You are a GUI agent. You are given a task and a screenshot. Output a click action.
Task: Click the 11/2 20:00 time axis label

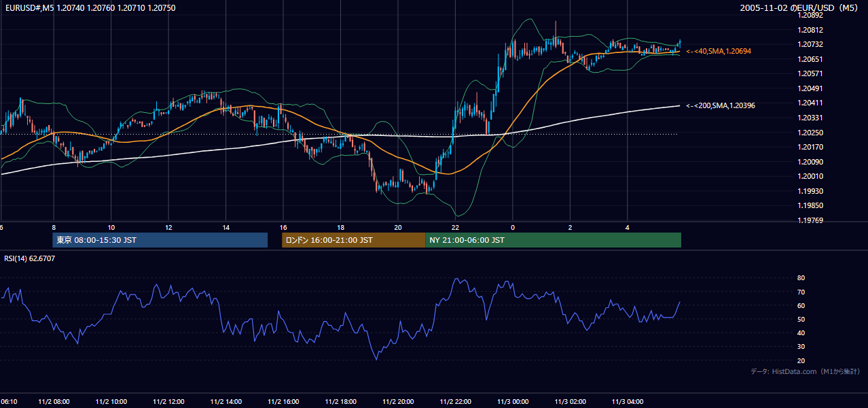point(397,402)
